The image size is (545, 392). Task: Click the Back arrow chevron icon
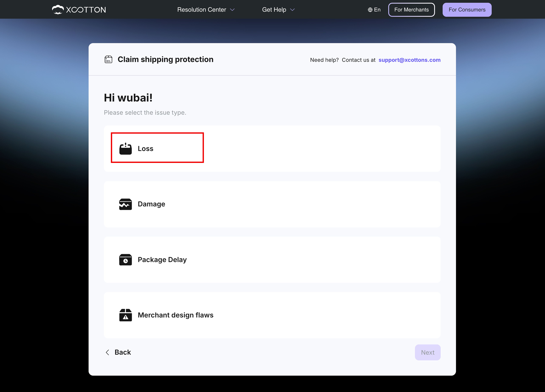[x=107, y=352]
